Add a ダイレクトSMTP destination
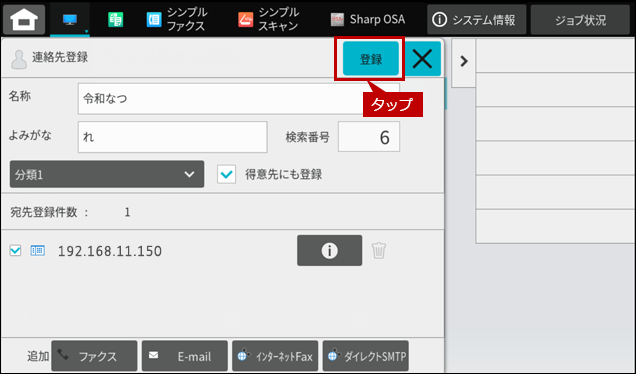 (x=365, y=356)
